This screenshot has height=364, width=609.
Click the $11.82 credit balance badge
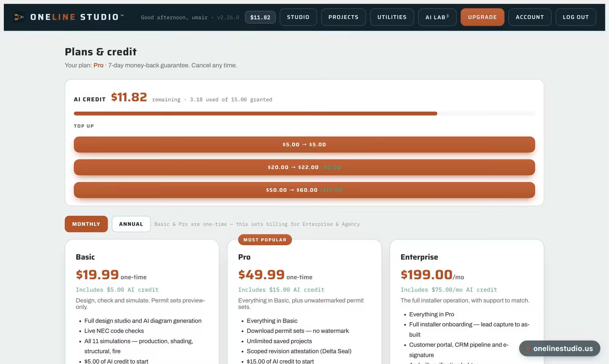[x=260, y=17]
